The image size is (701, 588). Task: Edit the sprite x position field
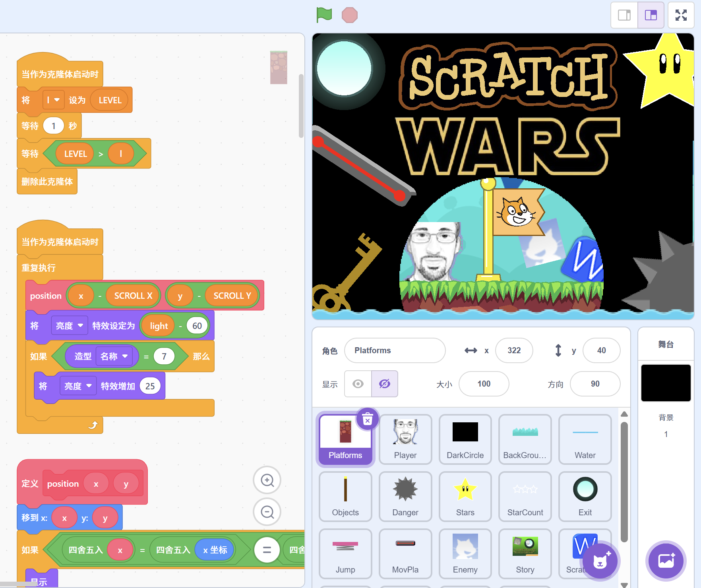[x=514, y=350]
